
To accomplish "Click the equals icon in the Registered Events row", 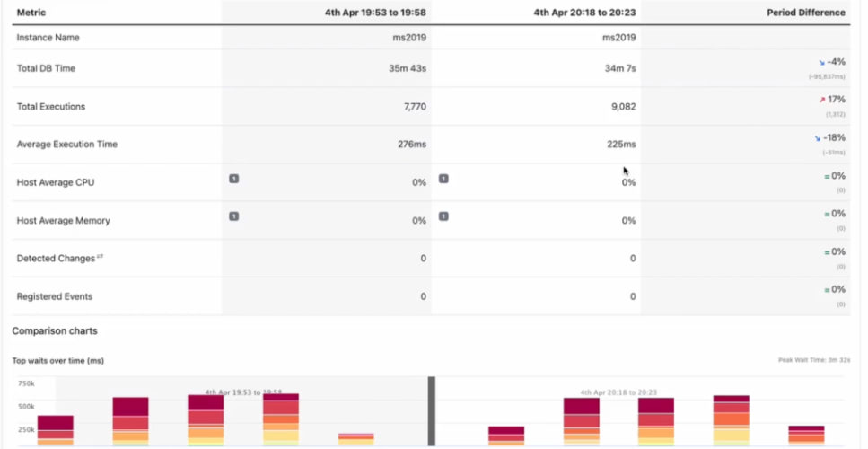I will pos(827,290).
